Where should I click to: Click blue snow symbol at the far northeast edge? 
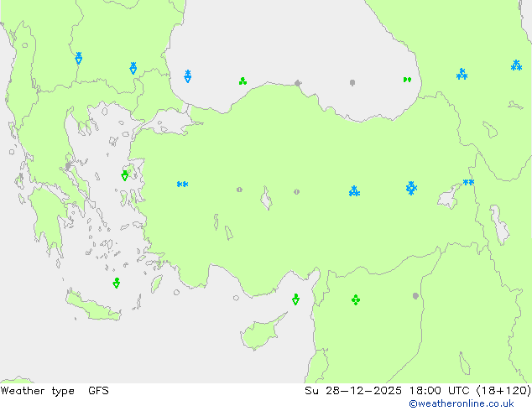click(x=516, y=65)
